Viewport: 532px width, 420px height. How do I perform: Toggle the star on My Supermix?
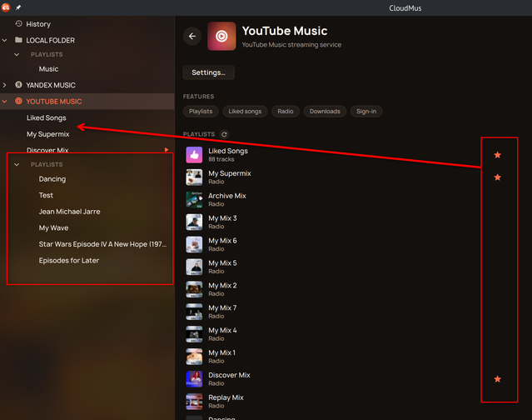497,177
